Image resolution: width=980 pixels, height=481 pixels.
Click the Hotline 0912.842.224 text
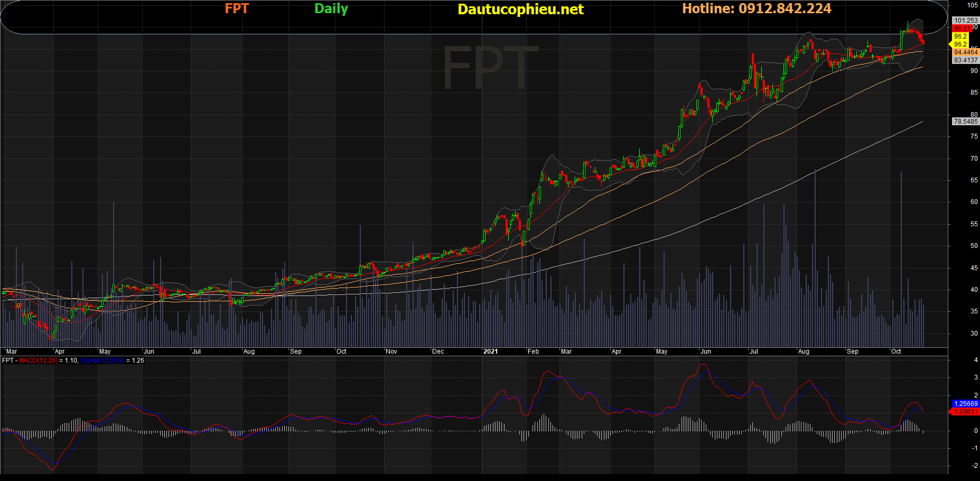pos(757,9)
